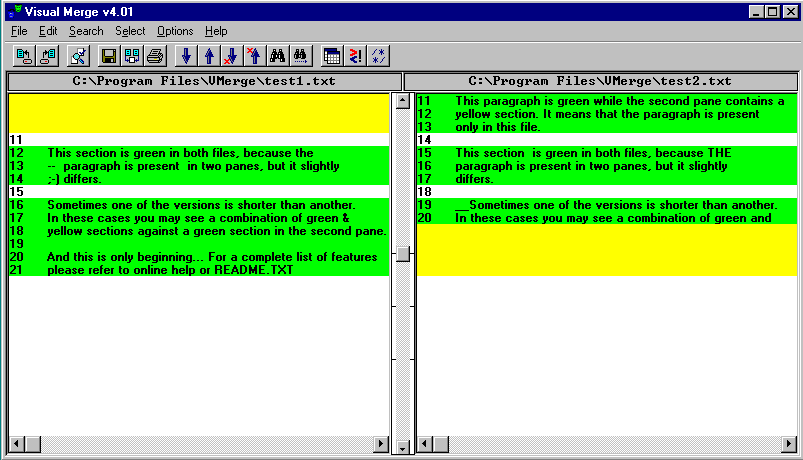This screenshot has height=460, width=803.
Task: Open Find using the binoculars icon
Action: (278, 56)
